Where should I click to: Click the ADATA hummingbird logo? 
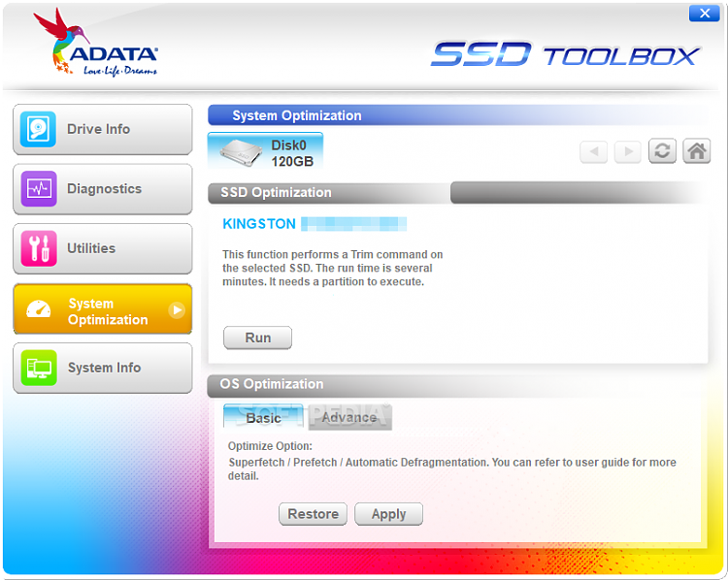[x=96, y=43]
